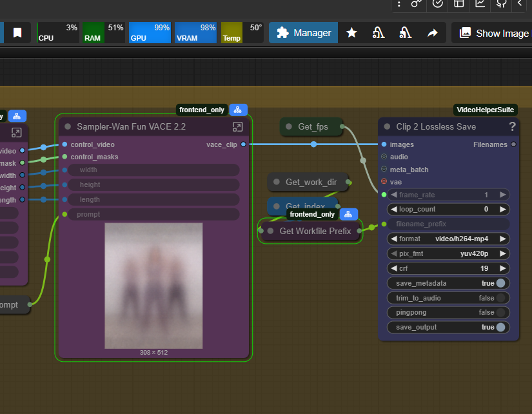Click the length field in Sampler node
This screenshot has width=532, height=414.
[153, 199]
